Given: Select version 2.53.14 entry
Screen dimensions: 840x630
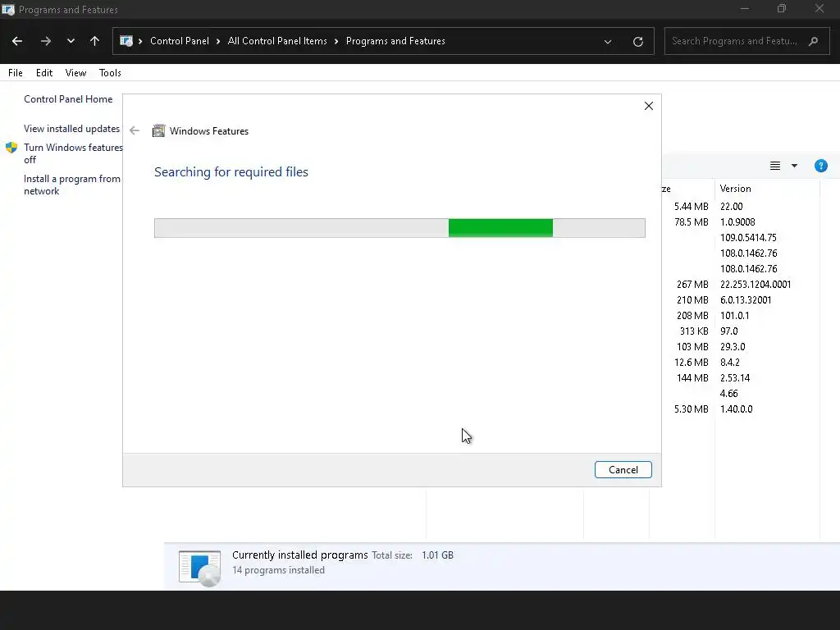Looking at the screenshot, I should (x=735, y=377).
